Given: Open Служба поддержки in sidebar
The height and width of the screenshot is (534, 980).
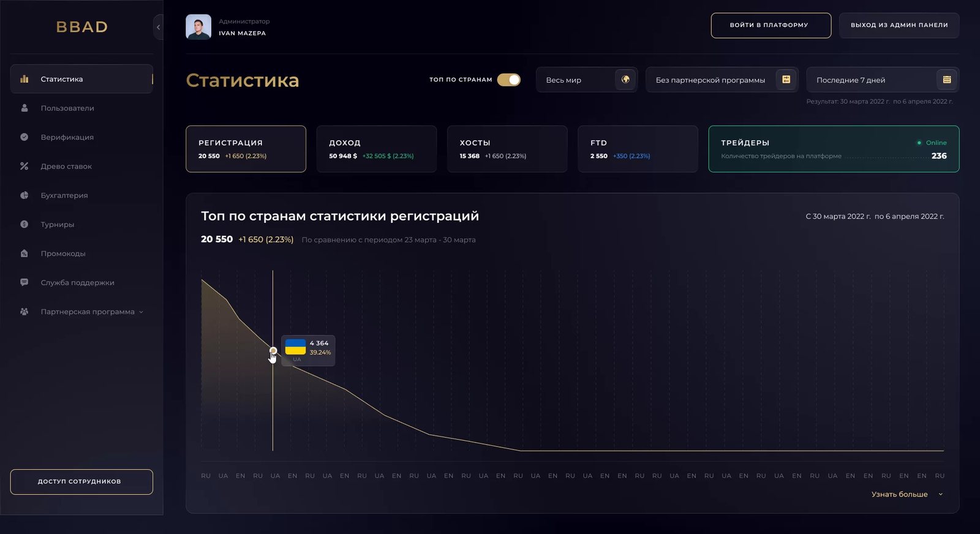Looking at the screenshot, I should (x=81, y=282).
